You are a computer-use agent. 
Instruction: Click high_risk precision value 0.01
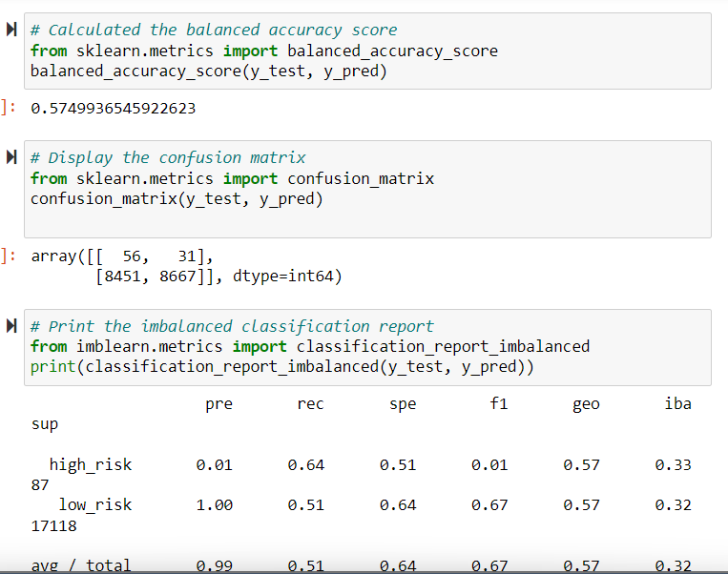coord(214,464)
